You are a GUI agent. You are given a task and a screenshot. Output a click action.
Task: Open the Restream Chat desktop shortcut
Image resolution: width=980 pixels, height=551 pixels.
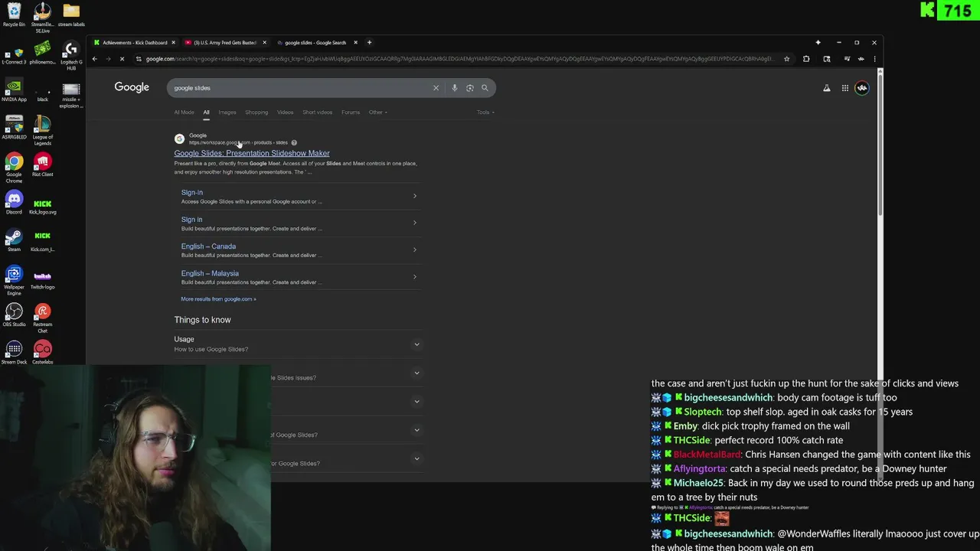tap(43, 318)
